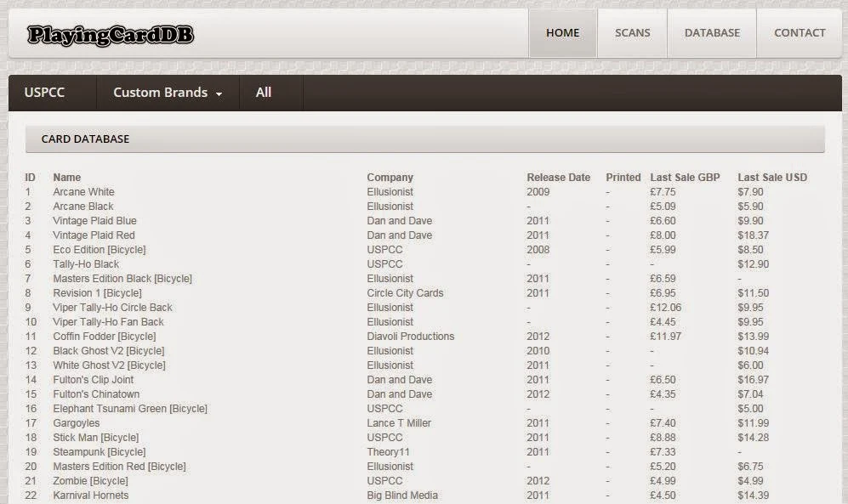Click the Printed column header
The height and width of the screenshot is (504, 848).
(x=623, y=177)
